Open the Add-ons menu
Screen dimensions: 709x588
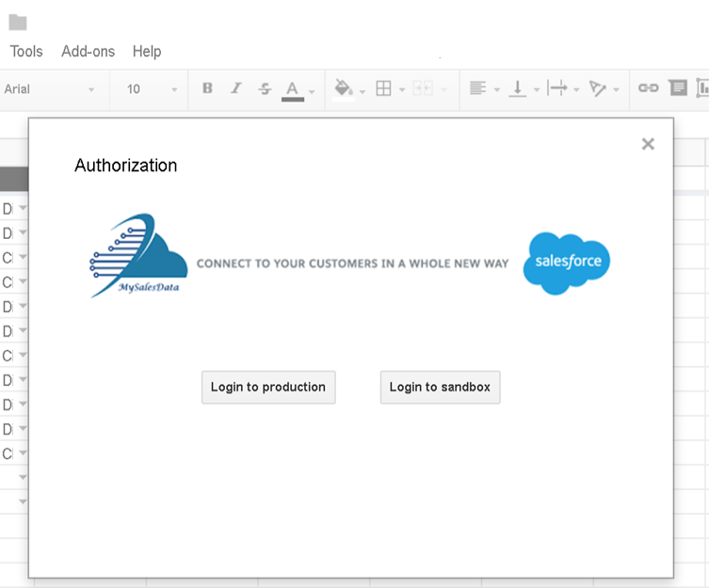pyautogui.click(x=89, y=52)
